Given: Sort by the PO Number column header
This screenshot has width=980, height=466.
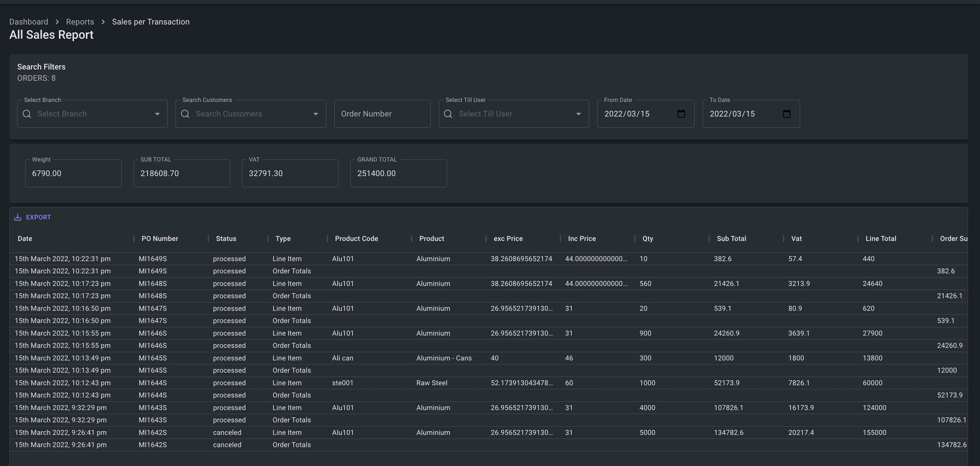Looking at the screenshot, I should click(x=160, y=239).
